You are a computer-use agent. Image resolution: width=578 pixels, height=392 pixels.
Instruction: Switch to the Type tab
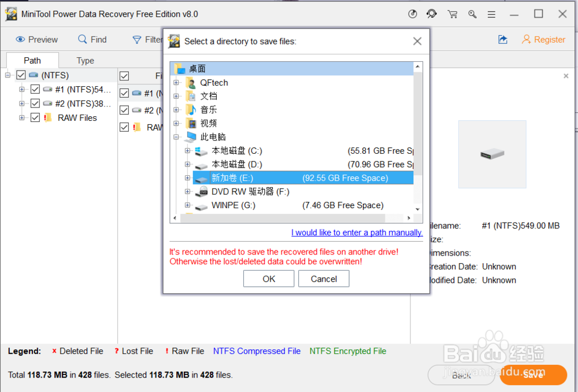point(85,61)
